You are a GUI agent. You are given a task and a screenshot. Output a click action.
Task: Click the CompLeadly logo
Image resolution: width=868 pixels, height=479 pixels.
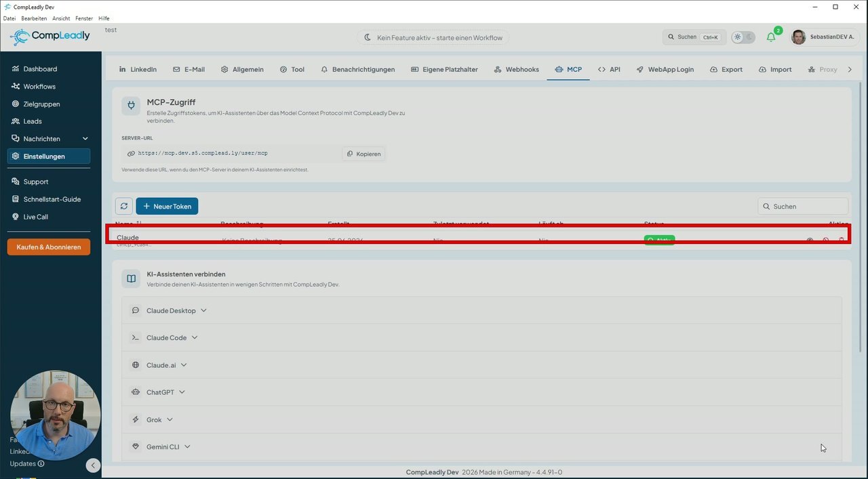pyautogui.click(x=50, y=37)
